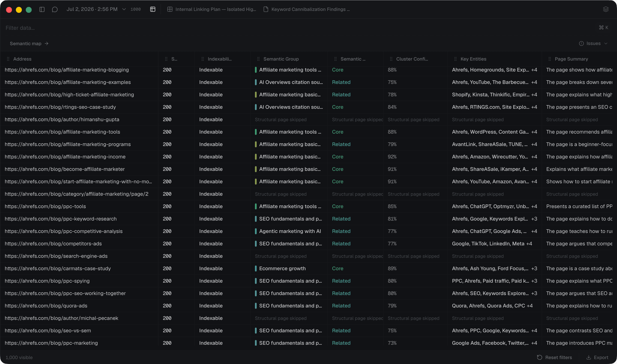Screen dimensions: 617x364
Task: Click the Issues button
Action: tap(593, 43)
